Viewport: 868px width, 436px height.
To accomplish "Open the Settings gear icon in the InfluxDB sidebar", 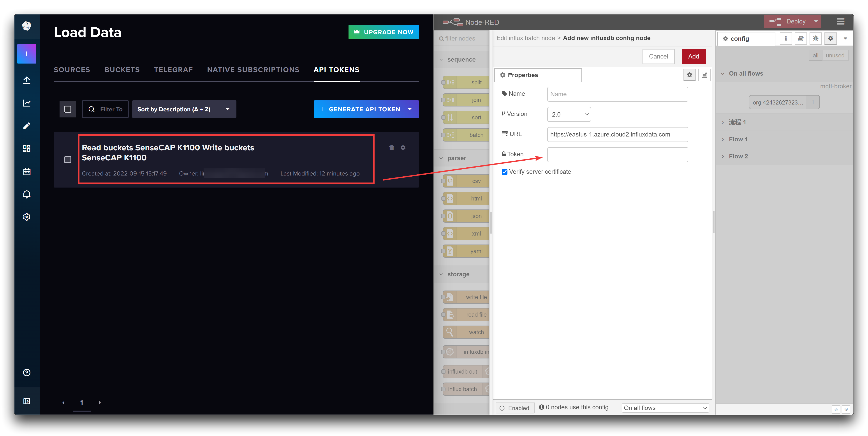I will click(x=27, y=217).
